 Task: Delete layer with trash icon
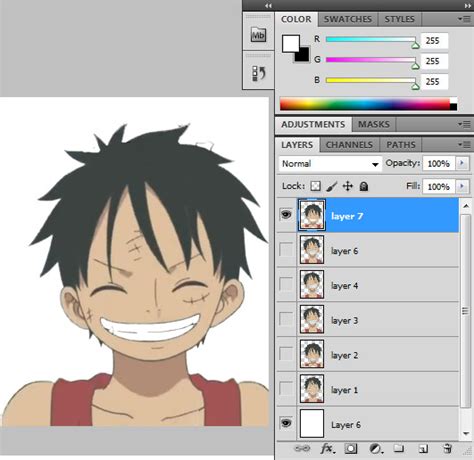coord(447,449)
